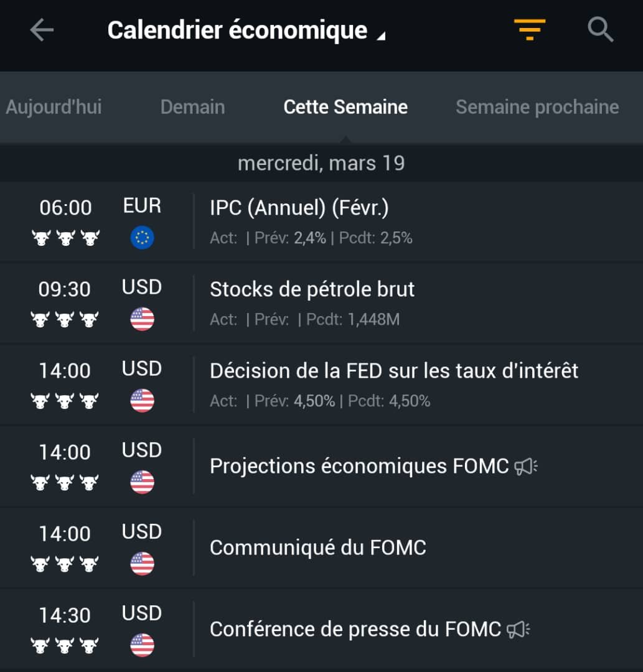643x672 pixels.
Task: Tap bull importance icons under 06:00
Action: (x=65, y=238)
